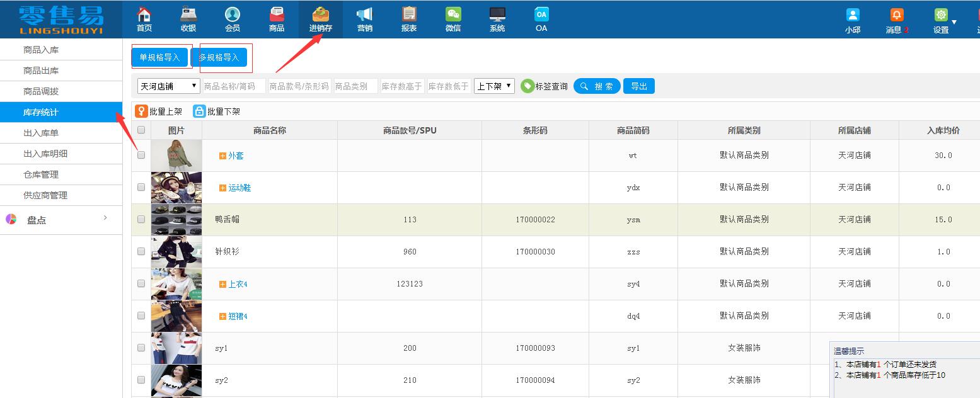Screen dimensions: 980x398
Task: Open the 天河店铺 store dropdown
Action: pyautogui.click(x=169, y=86)
